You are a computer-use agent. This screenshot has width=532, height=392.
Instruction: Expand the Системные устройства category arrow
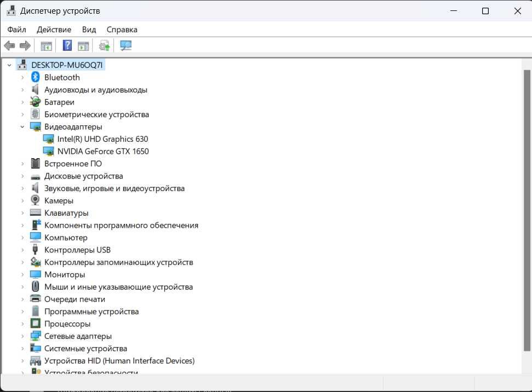tap(22, 348)
